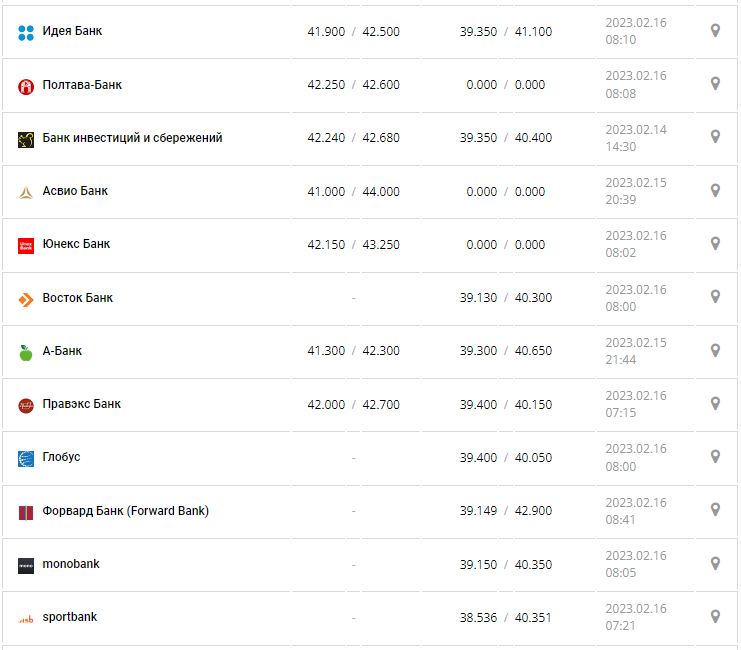The width and height of the screenshot is (741, 650).
Task: Click the location pin for monobank
Action: (715, 563)
